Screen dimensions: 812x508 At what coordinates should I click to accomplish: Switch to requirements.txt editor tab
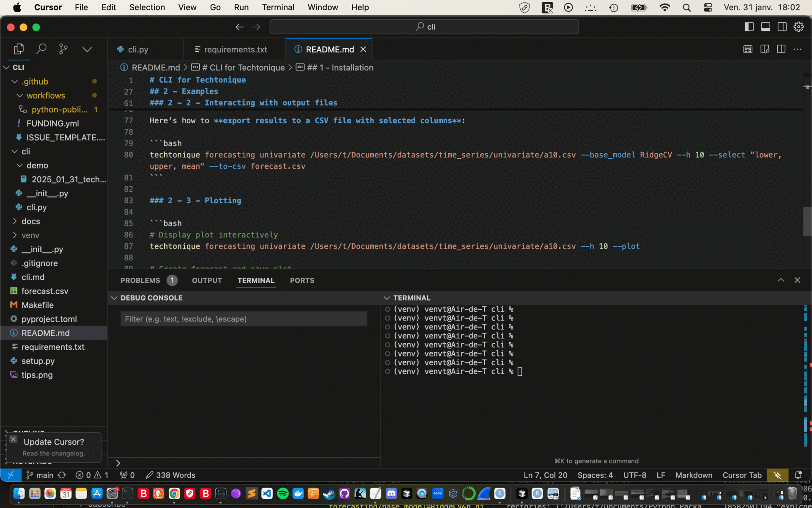[236, 50]
